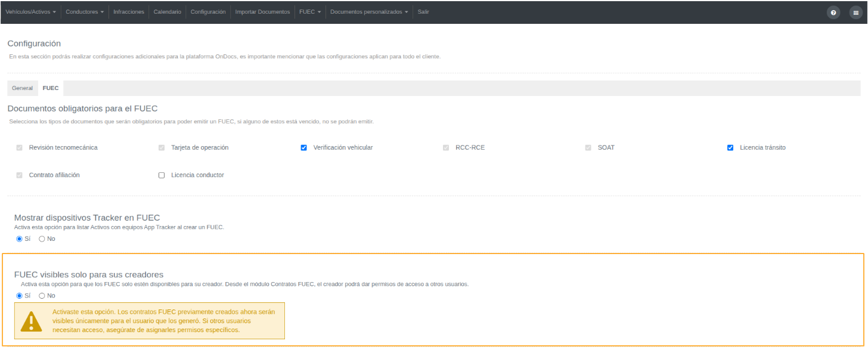Expand the Vehículos/Activos menu
The height and width of the screenshot is (353, 868).
pyautogui.click(x=31, y=12)
